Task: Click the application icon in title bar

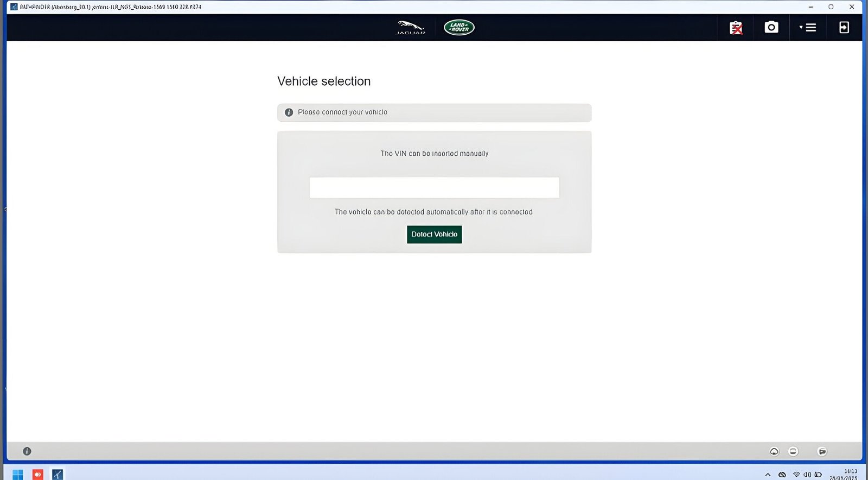Action: coord(14,7)
